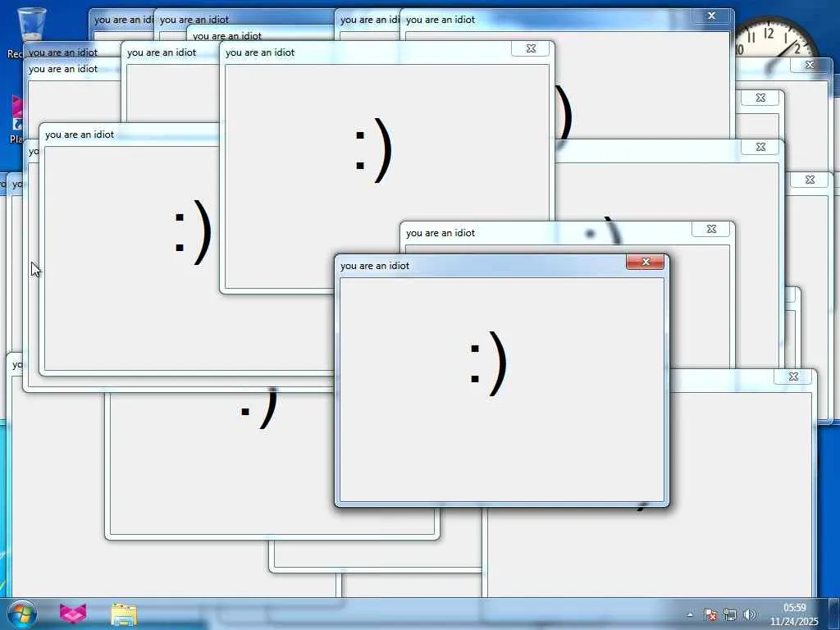840x630 pixels.
Task: Show hidden tray icons arrow
Action: coord(690,615)
